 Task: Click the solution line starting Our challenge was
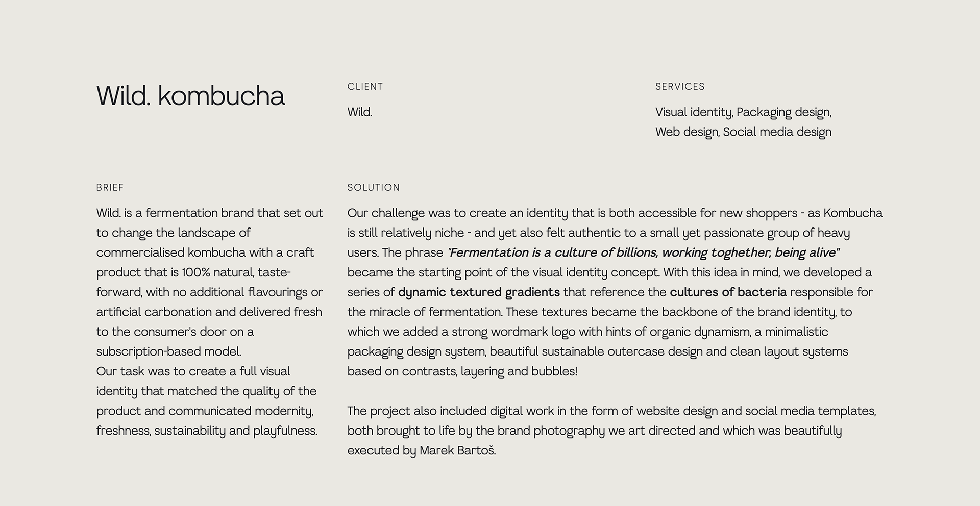coord(615,213)
